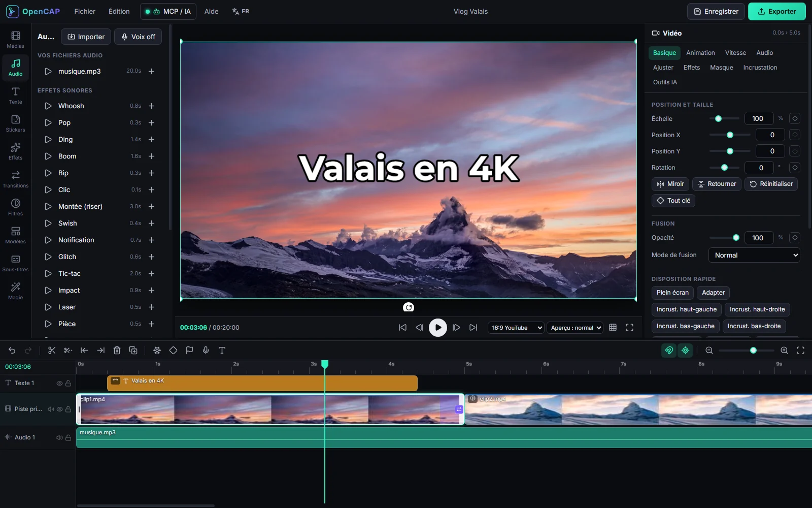Toggle magnetic snapping in timeline
Screen dimensions: 812x508
[x=669, y=350]
